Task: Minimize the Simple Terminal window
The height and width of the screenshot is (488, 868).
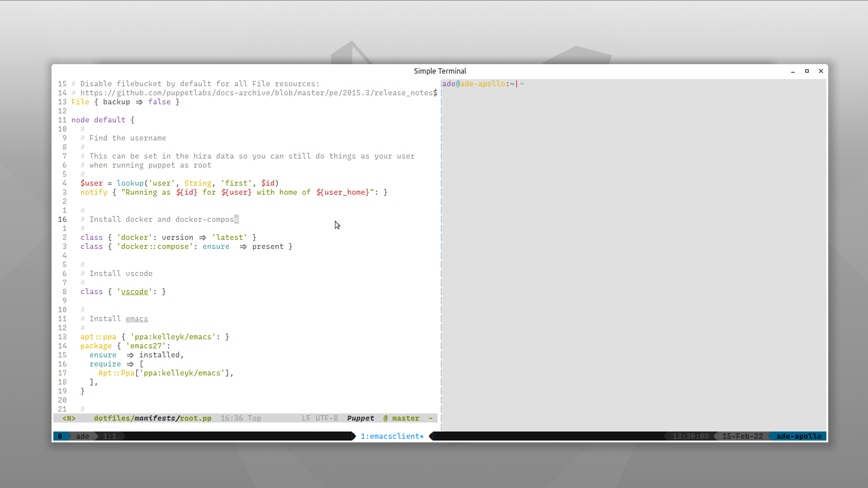Action: coord(793,71)
